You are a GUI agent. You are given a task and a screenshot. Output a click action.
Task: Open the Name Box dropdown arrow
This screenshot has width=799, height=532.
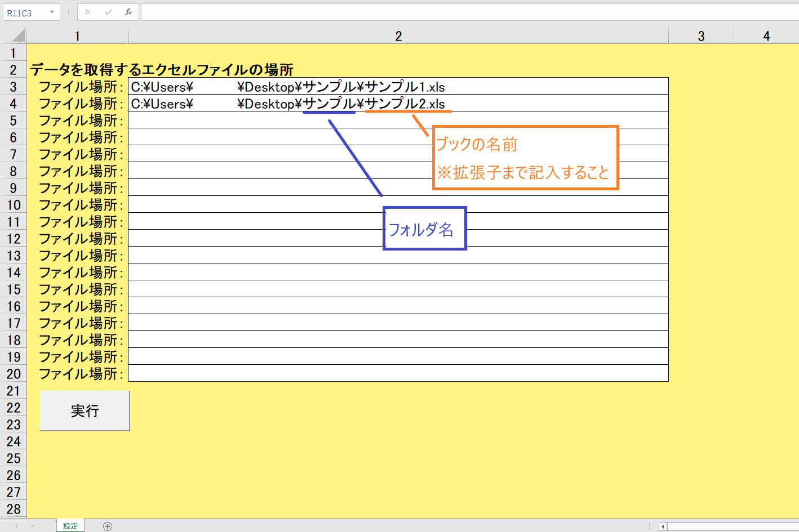(x=52, y=12)
